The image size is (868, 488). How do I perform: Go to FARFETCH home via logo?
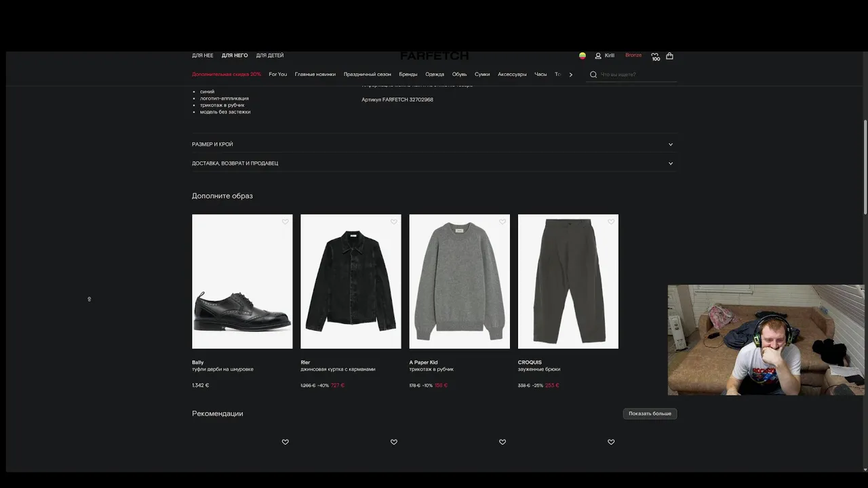click(x=434, y=56)
